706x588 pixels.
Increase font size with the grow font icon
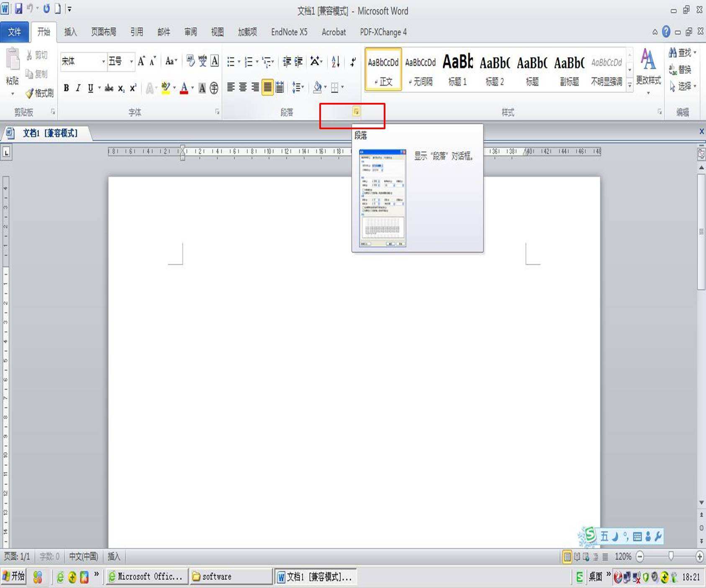pyautogui.click(x=141, y=61)
